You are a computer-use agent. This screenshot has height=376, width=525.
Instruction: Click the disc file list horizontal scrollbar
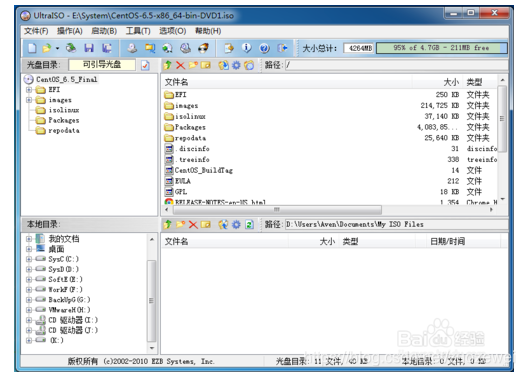(x=277, y=210)
